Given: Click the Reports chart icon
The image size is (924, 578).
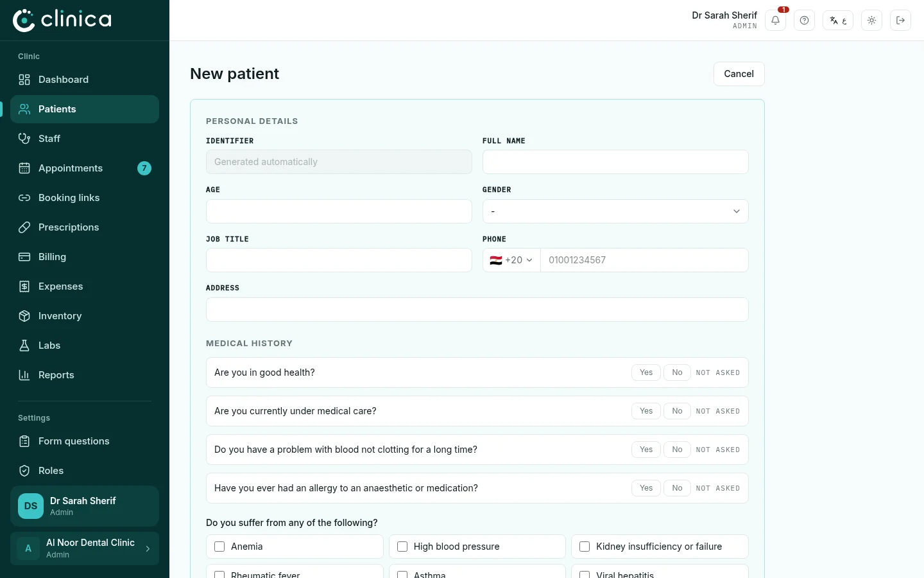Looking at the screenshot, I should tap(24, 375).
